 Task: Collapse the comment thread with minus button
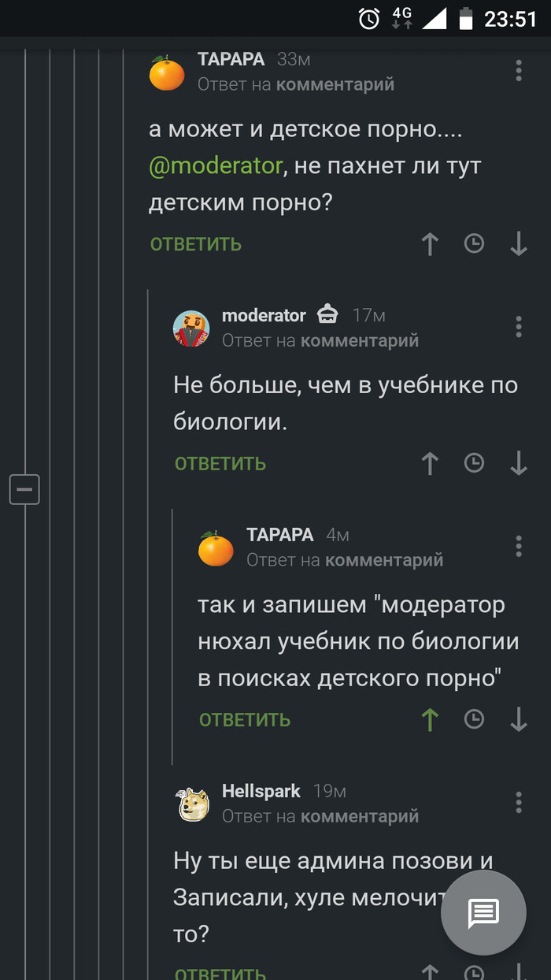coord(24,490)
